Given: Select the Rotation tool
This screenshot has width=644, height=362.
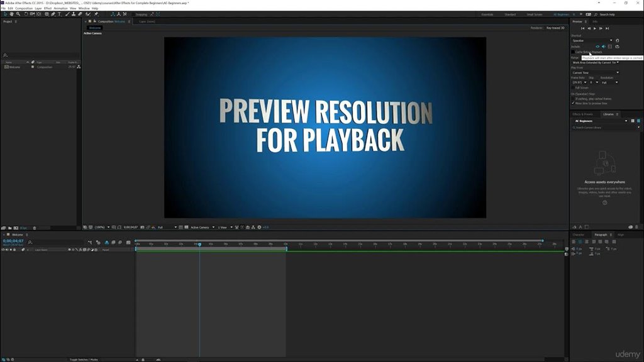Looking at the screenshot, I should coord(26,14).
